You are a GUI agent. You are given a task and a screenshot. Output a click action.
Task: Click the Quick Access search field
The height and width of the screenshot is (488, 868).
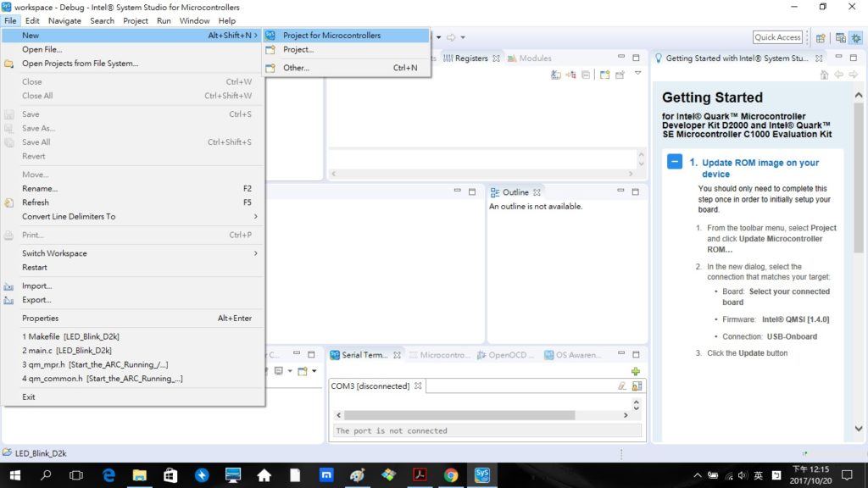[x=777, y=37]
